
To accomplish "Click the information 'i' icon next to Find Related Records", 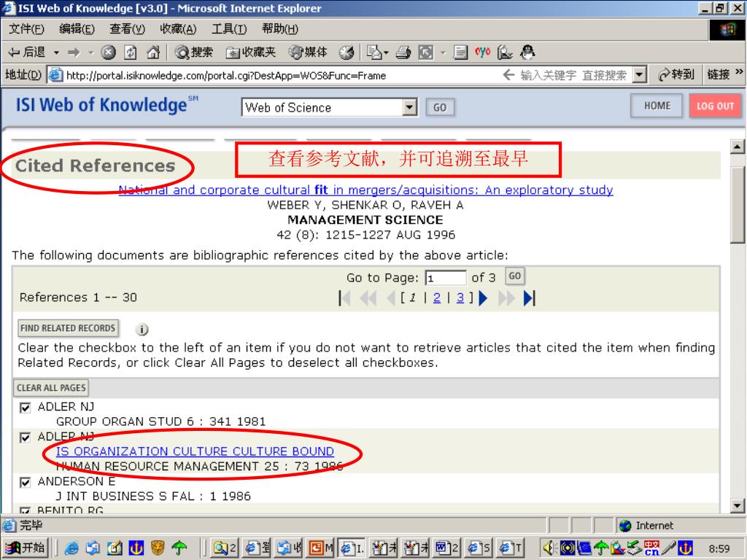I will coord(142,329).
